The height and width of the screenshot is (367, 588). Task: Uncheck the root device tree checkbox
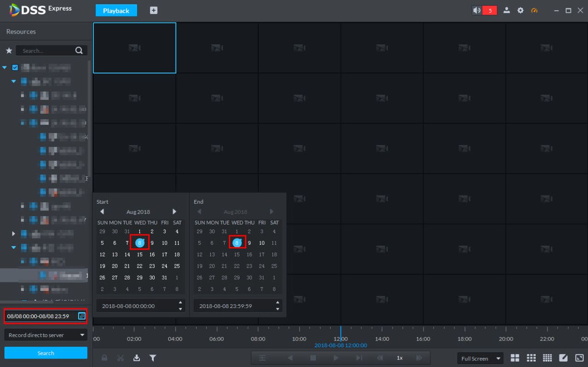click(x=15, y=68)
